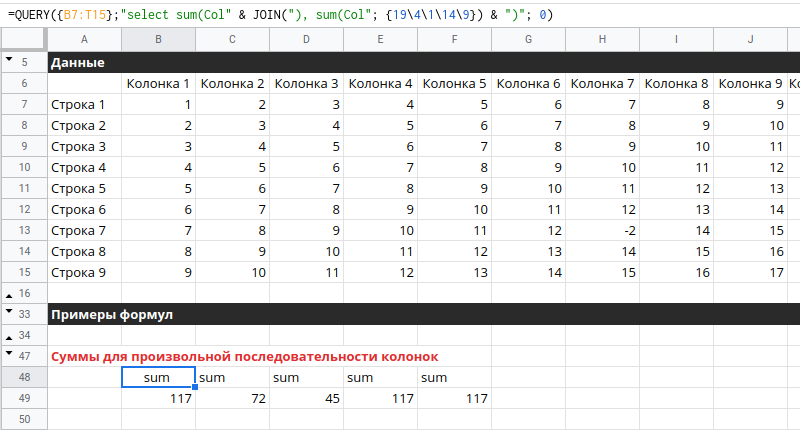Select the 'Колонка 9' cell
This screenshot has height=430, width=800.
(x=750, y=84)
